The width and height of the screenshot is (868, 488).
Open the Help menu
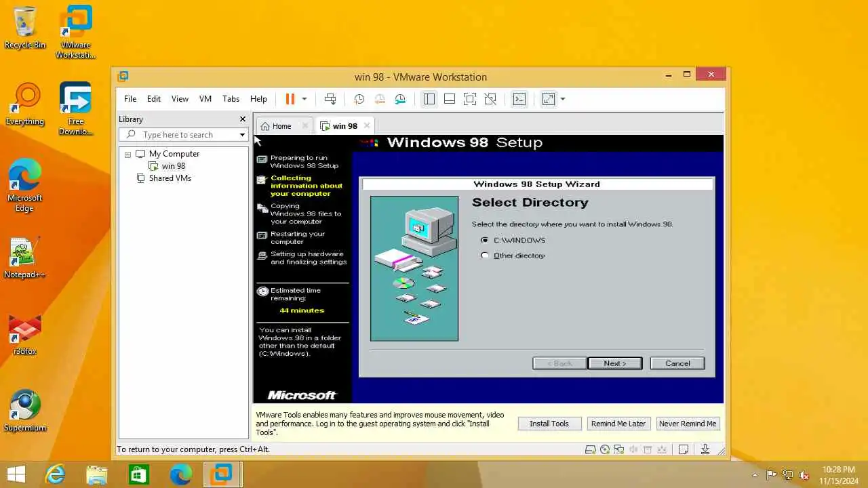click(258, 99)
